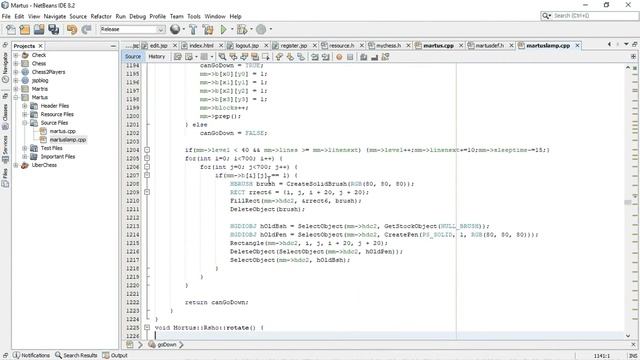The height and width of the screenshot is (360, 640).
Task: Open the Search Results panel button
Action: [76, 356]
